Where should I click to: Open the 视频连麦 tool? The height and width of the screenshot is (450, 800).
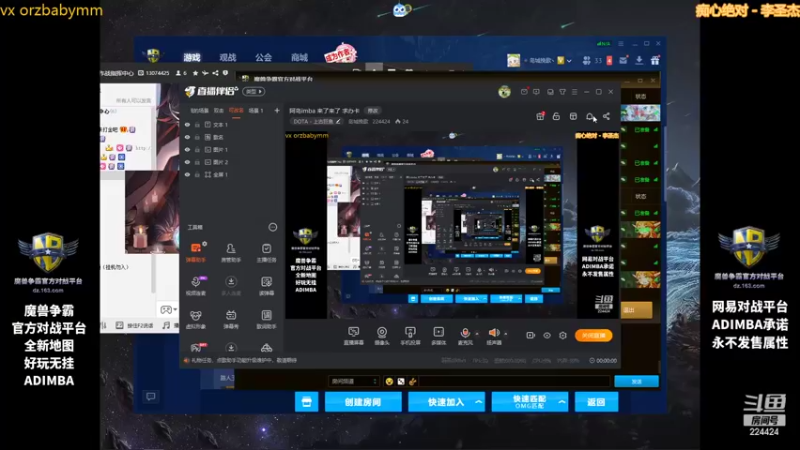pyautogui.click(x=195, y=286)
